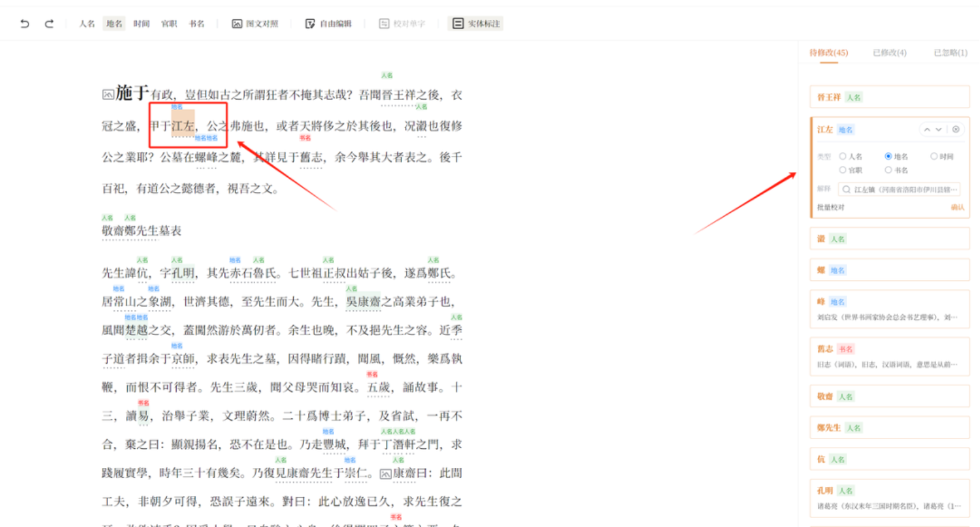
Task: Activate 自由编辑 free edit mode
Action: click(x=328, y=24)
